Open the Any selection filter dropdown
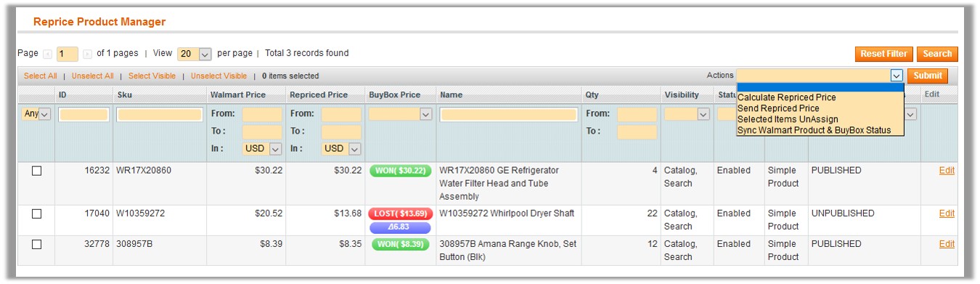Viewport: 980px width, 284px height. coord(36,114)
